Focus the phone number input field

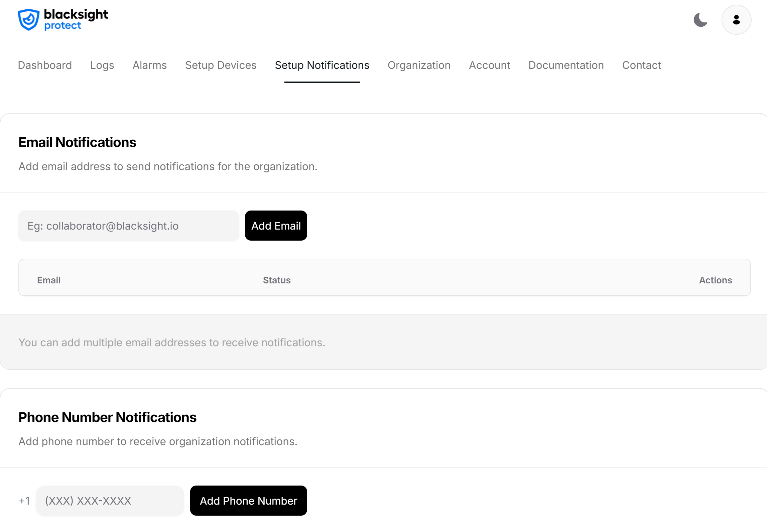pyautogui.click(x=110, y=501)
